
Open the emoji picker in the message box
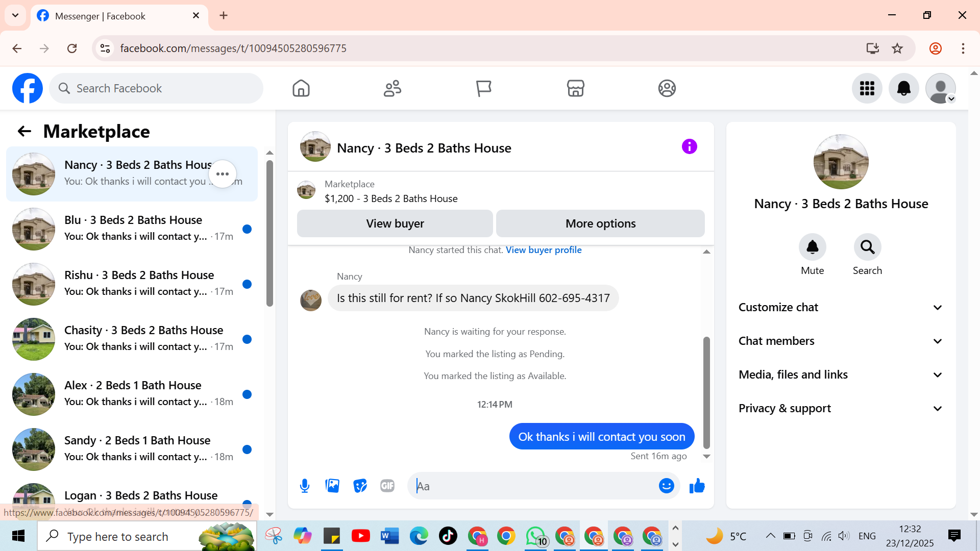pos(666,486)
